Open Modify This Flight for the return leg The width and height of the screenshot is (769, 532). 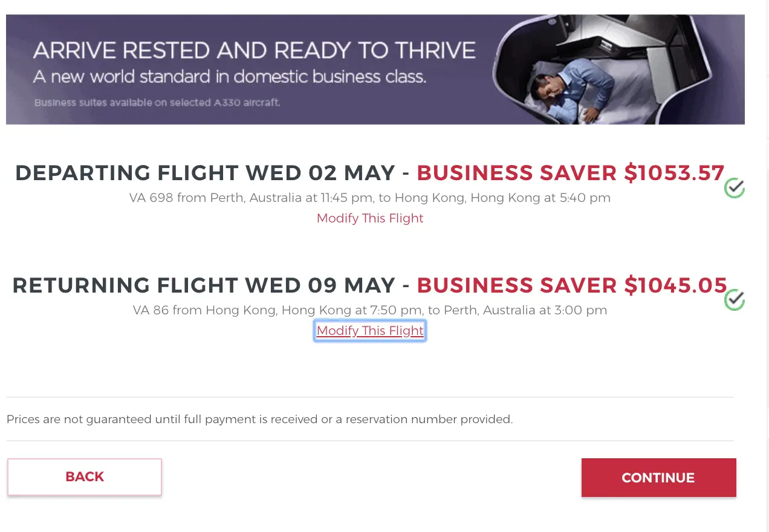pyautogui.click(x=370, y=331)
